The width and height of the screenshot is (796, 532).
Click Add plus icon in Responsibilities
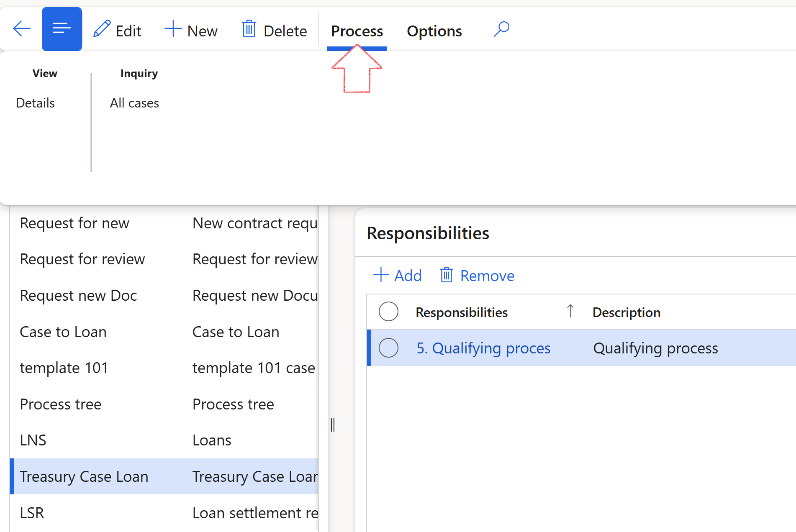(x=381, y=275)
